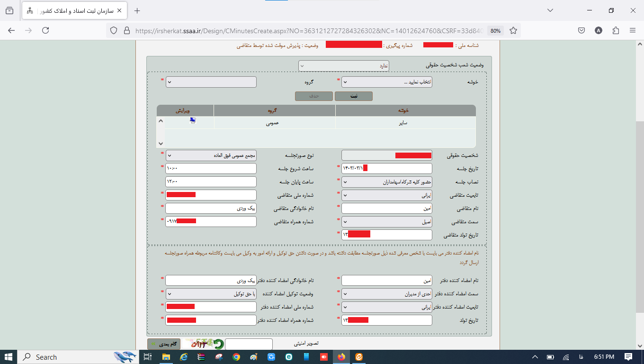Open the سمت متقاضی dropdown
Image resolution: width=644 pixels, height=364 pixels.
coord(387,222)
